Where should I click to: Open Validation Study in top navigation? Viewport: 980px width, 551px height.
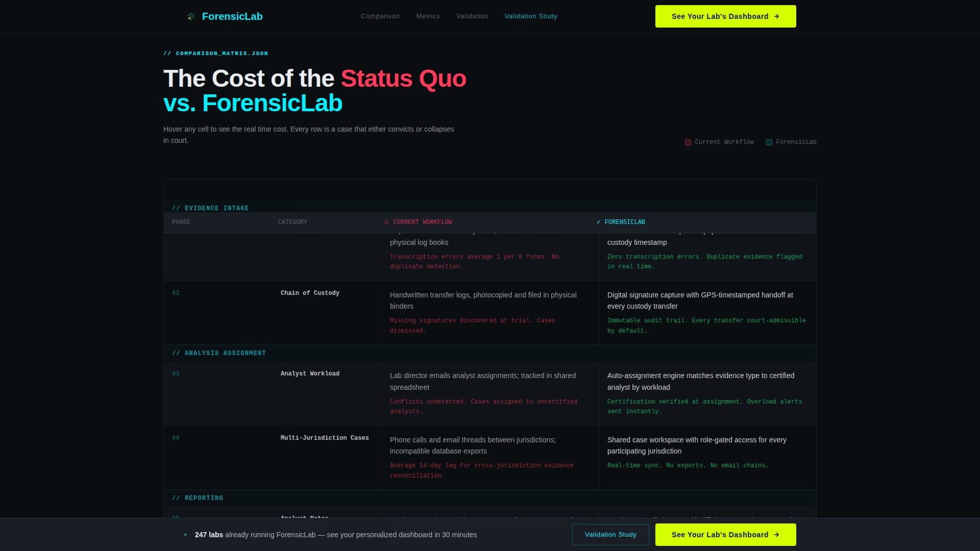click(x=531, y=16)
